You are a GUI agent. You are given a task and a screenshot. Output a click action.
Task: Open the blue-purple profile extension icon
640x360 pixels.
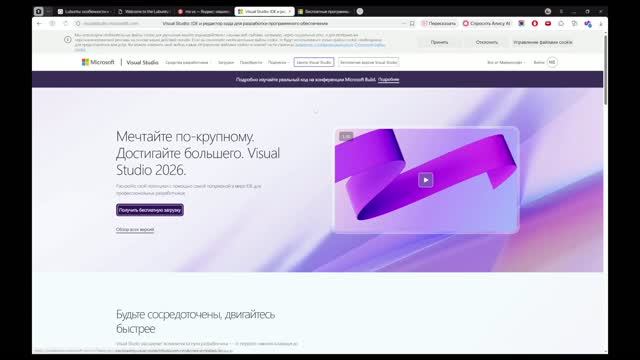(x=588, y=24)
